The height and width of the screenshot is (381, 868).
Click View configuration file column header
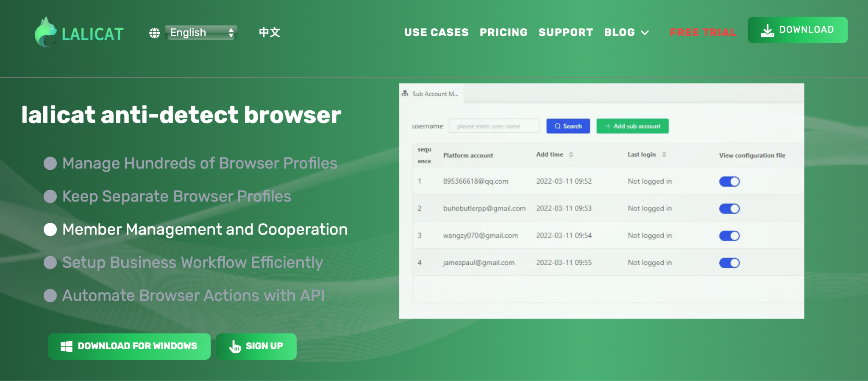(x=752, y=155)
